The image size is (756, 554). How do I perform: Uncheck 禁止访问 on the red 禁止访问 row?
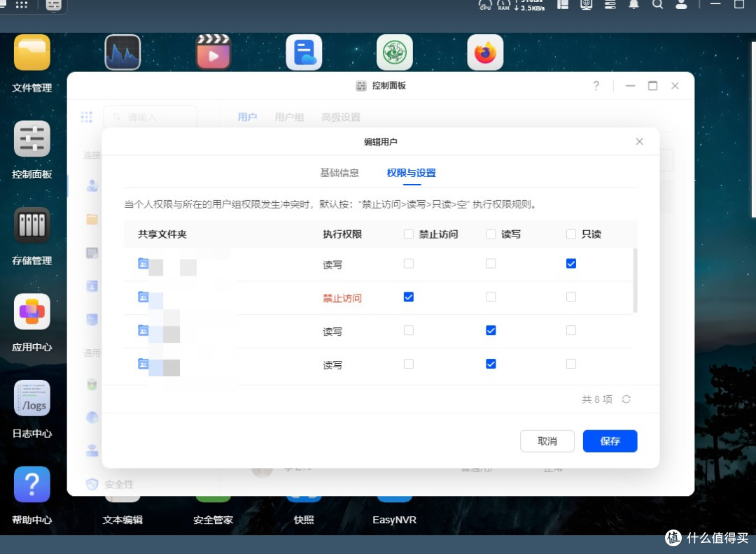point(408,297)
